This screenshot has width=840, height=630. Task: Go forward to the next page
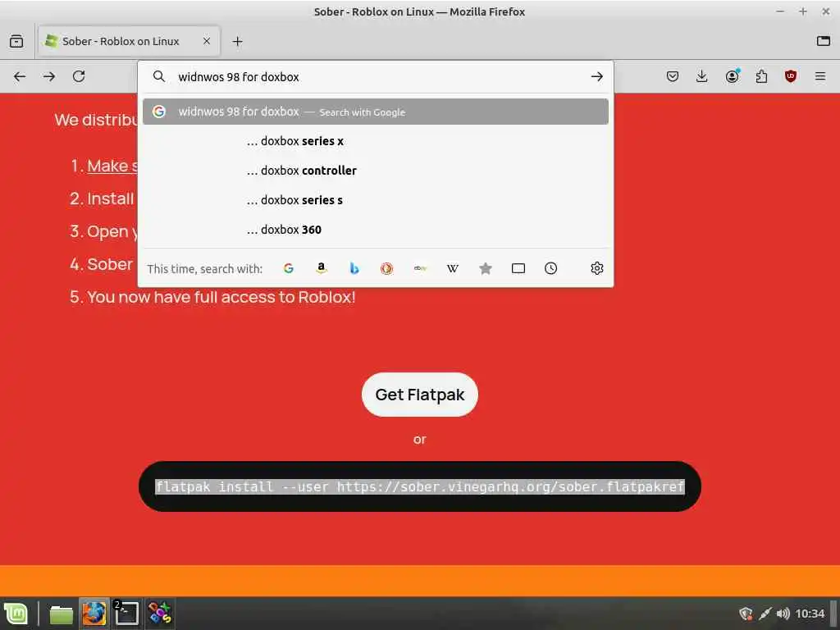49,76
